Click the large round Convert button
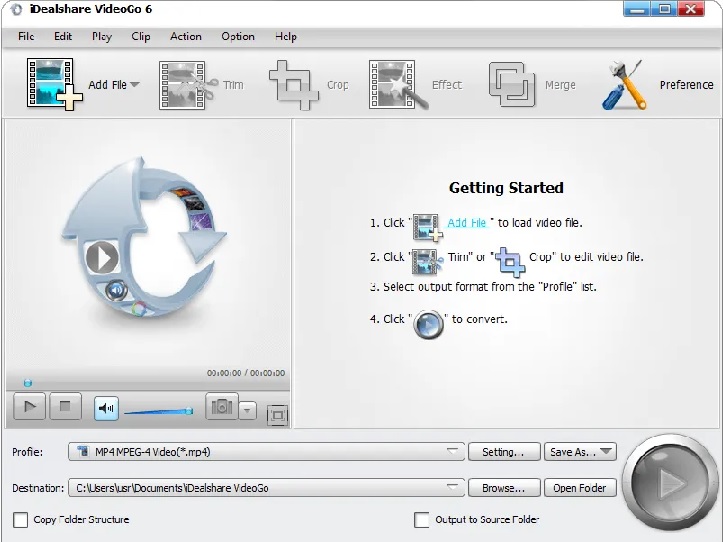Image resolution: width=723 pixels, height=542 pixels. click(669, 484)
